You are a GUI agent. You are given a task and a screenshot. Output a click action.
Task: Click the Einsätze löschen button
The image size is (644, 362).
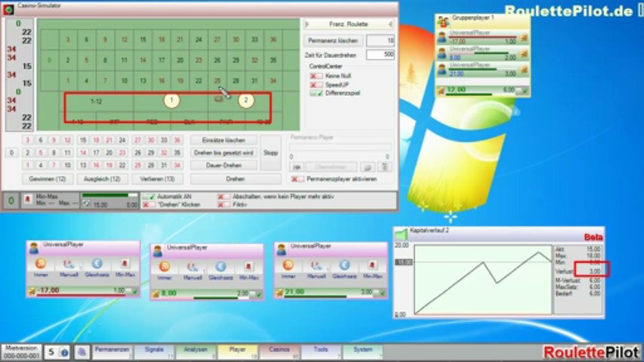click(x=224, y=140)
